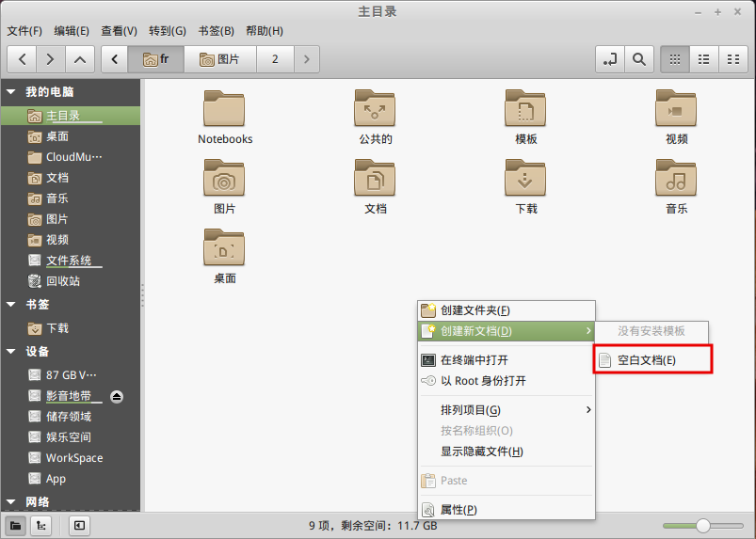Viewport: 756px width, 539px height.
Task: Eject the 影音地带 device
Action: tap(117, 396)
